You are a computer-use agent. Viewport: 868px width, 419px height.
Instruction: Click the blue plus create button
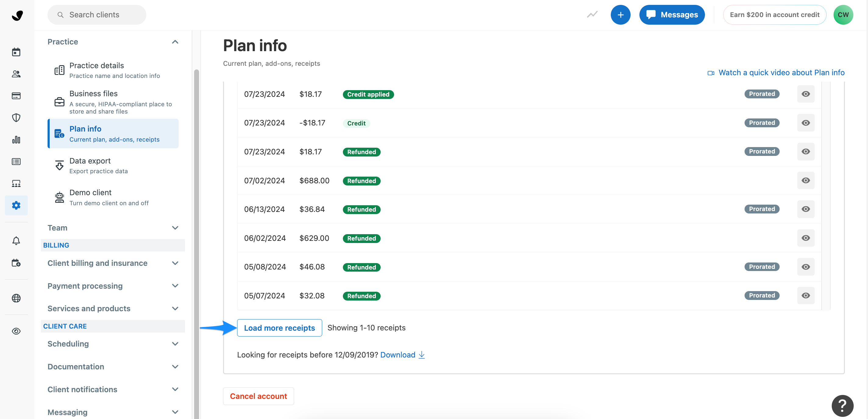coord(620,15)
